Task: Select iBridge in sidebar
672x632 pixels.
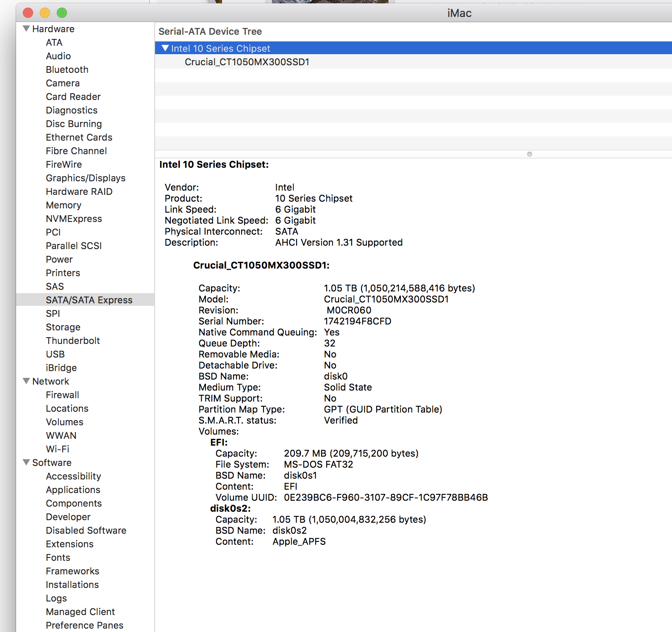Action: 61,368
